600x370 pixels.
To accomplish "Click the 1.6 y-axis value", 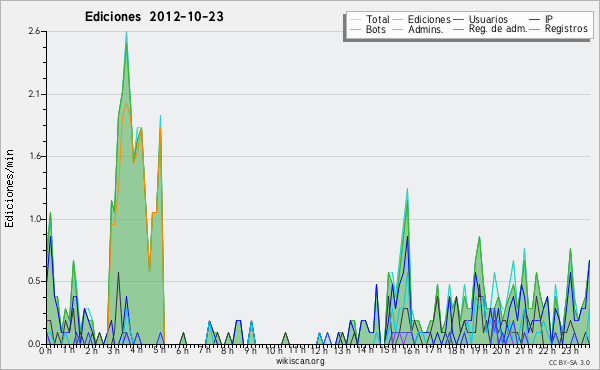I will click(x=34, y=156).
